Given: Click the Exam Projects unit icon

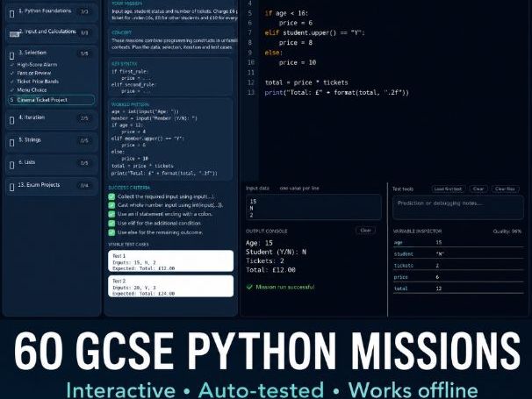Looking at the screenshot, I should (12, 187).
